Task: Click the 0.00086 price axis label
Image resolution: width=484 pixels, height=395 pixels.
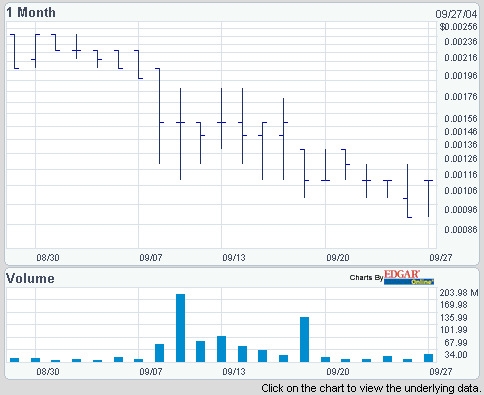Action: tap(461, 230)
